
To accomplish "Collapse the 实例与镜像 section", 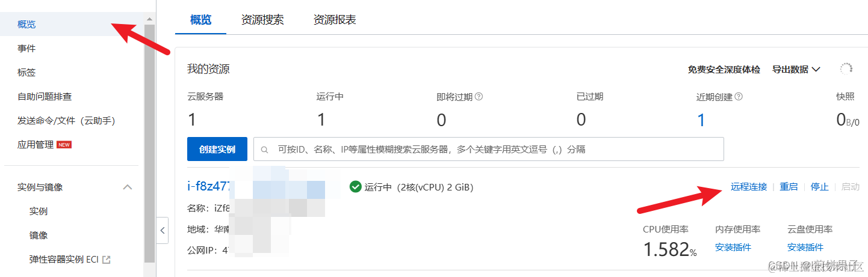I will click(x=128, y=187).
